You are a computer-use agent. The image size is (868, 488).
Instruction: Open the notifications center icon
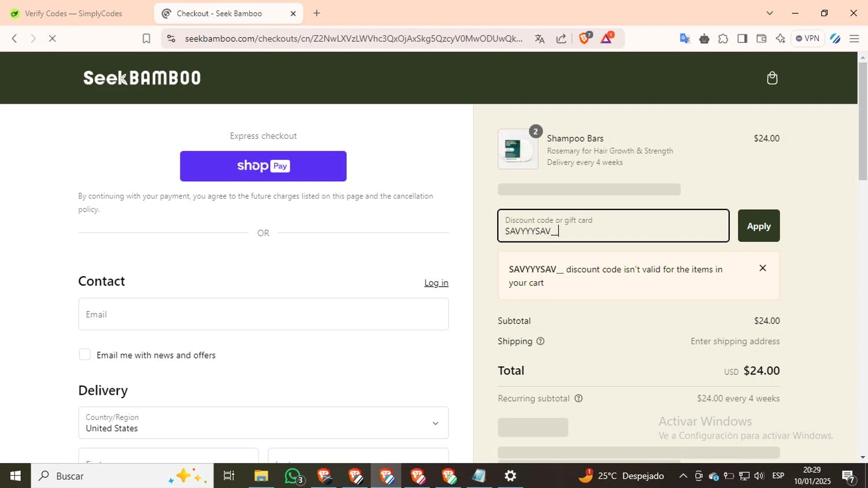tap(849, 476)
